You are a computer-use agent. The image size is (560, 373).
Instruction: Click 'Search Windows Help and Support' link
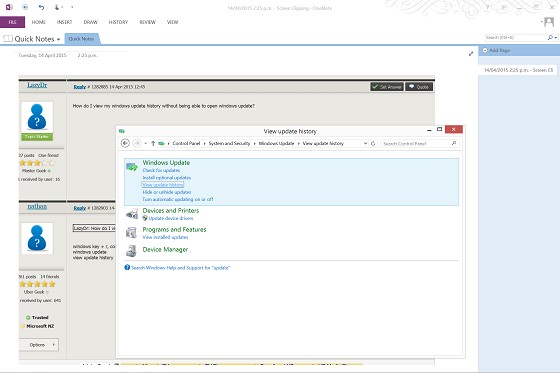pos(180,268)
